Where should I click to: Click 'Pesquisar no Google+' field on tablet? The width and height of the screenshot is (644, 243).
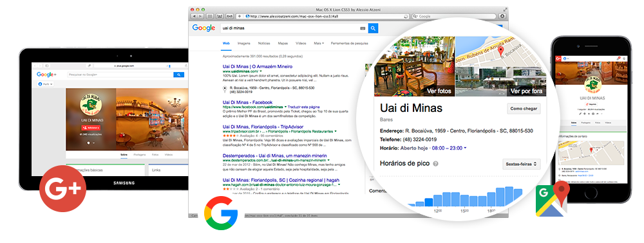[120, 75]
